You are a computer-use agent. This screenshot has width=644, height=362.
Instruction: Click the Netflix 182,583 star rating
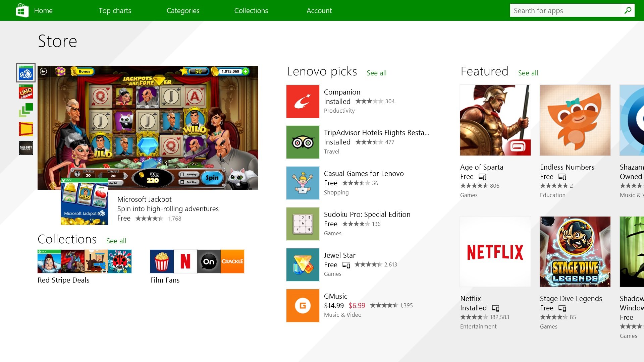click(x=484, y=317)
